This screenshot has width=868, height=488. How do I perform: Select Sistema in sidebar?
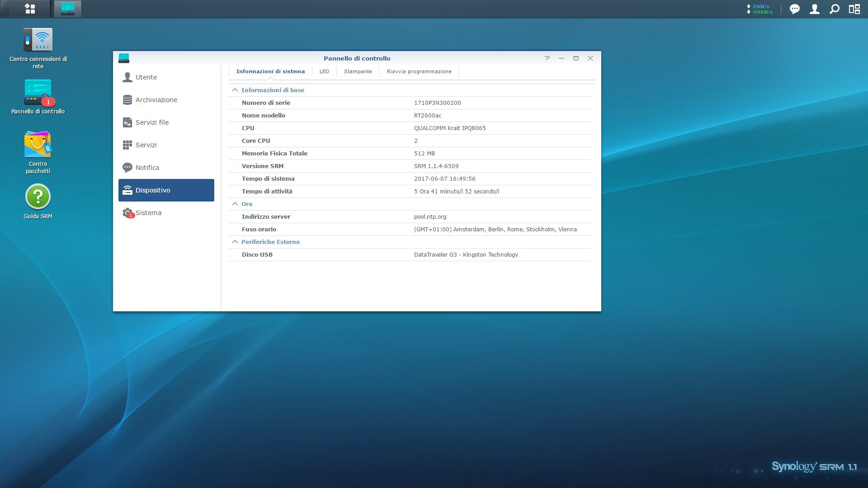click(148, 213)
